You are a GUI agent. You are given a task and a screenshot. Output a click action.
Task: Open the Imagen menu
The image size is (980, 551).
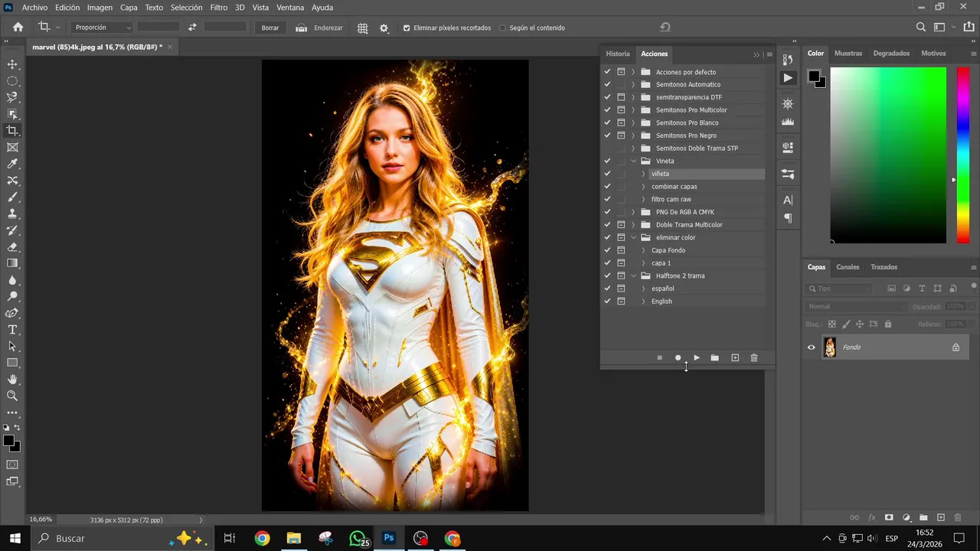[x=100, y=7]
